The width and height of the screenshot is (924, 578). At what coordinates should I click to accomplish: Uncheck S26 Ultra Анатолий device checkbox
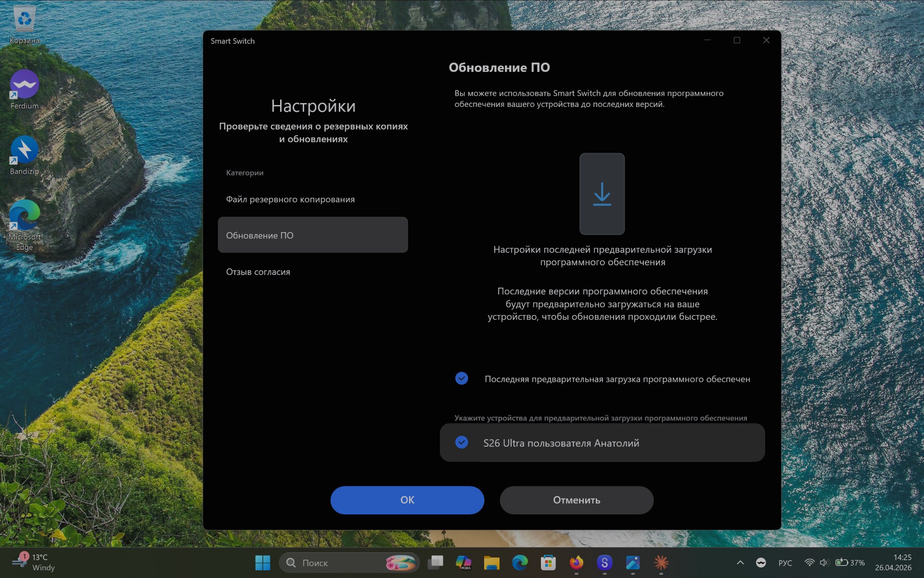coord(462,442)
